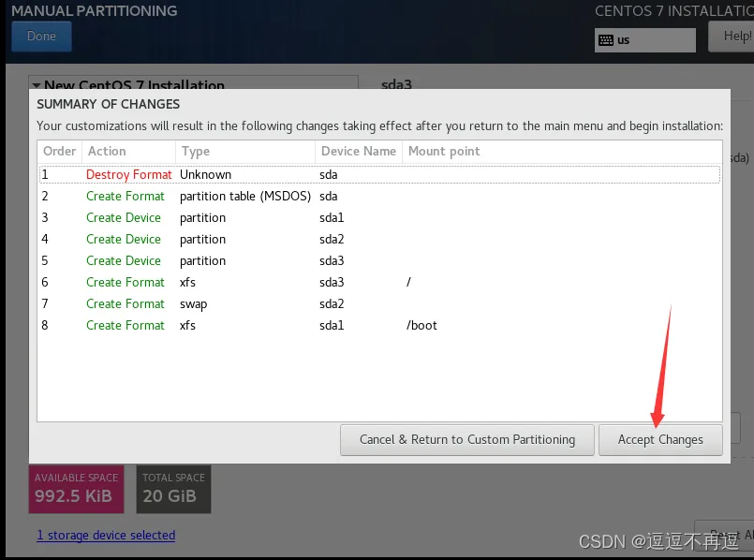Select the xfs format row mounted at /
This screenshot has height=560, width=754.
pyautogui.click(x=379, y=282)
